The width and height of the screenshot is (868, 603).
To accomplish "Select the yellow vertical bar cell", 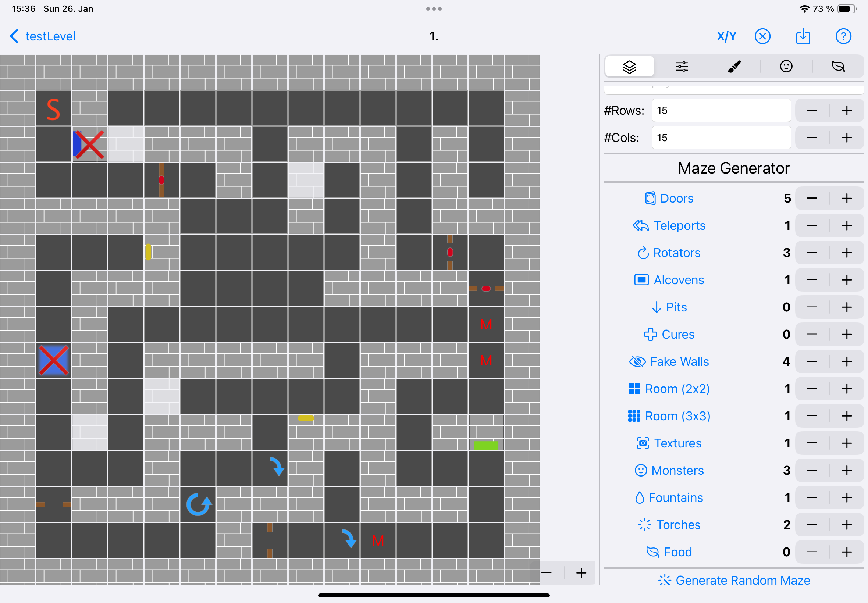I will click(162, 252).
